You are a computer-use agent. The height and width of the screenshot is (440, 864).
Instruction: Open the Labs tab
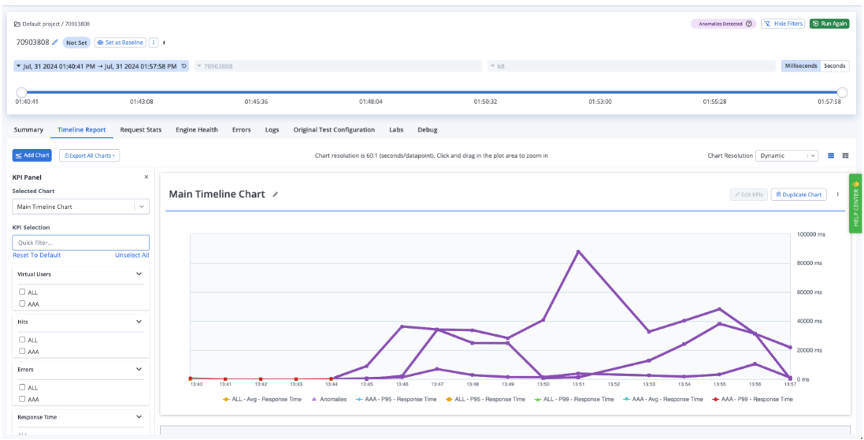pyautogui.click(x=396, y=130)
